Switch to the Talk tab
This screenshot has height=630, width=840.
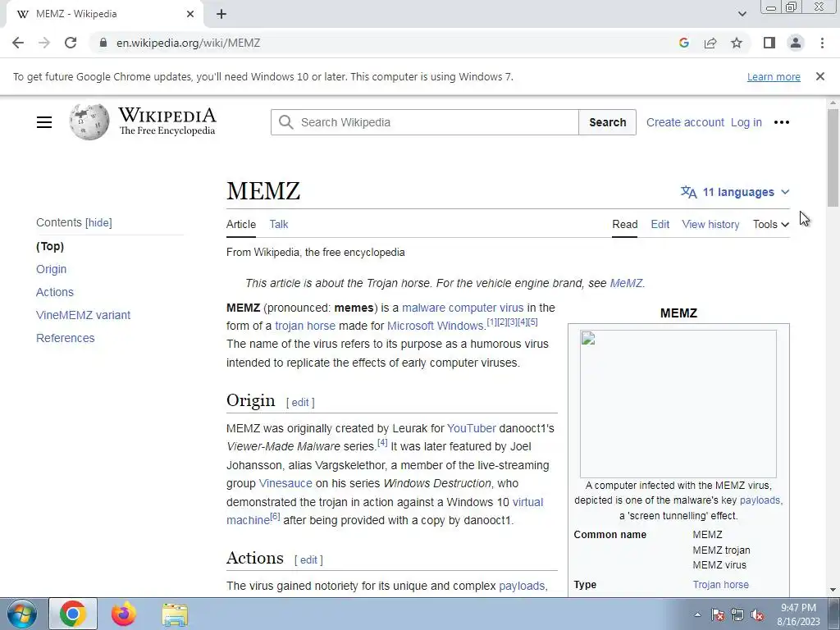pos(279,225)
